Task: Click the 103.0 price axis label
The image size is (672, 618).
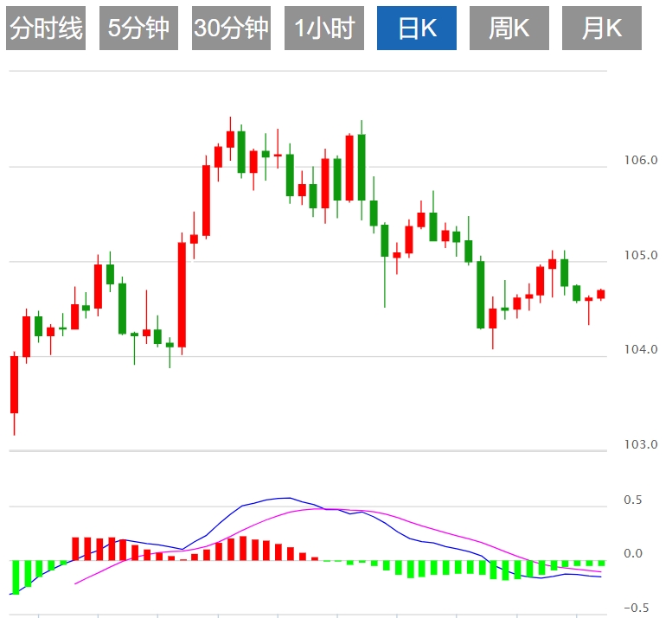Action: coord(640,445)
